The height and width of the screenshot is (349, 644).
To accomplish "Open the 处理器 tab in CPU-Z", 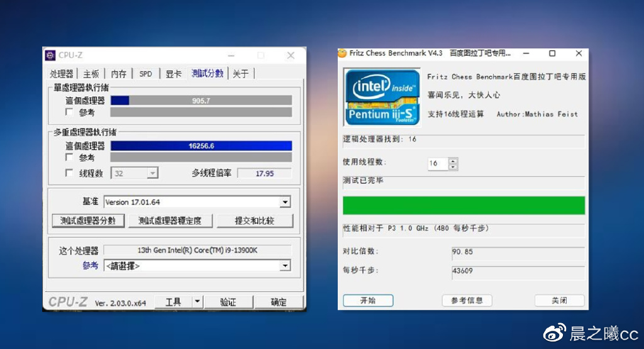I will coord(62,74).
